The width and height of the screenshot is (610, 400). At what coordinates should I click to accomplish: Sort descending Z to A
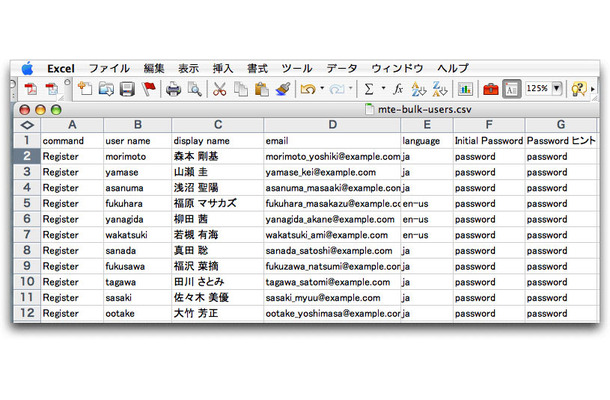click(x=440, y=89)
